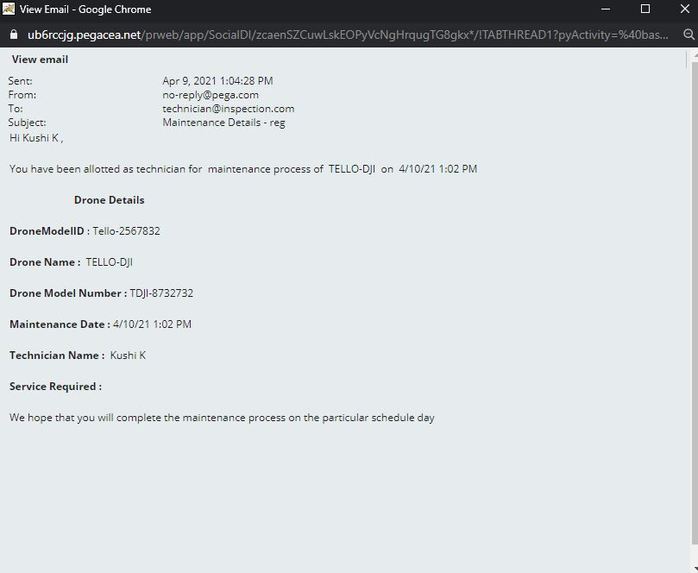Click the "Sent:" field label
This screenshot has height=573, width=698.
[20, 81]
